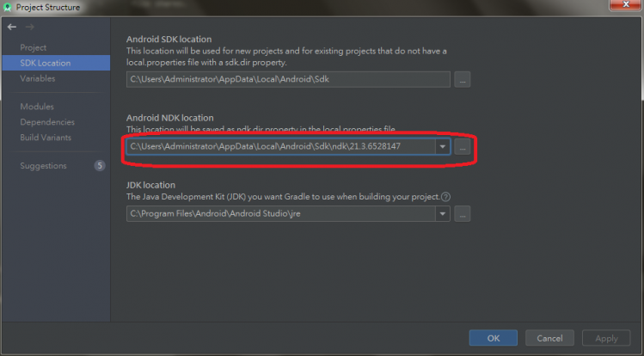Click the back navigation arrow

[x=11, y=27]
